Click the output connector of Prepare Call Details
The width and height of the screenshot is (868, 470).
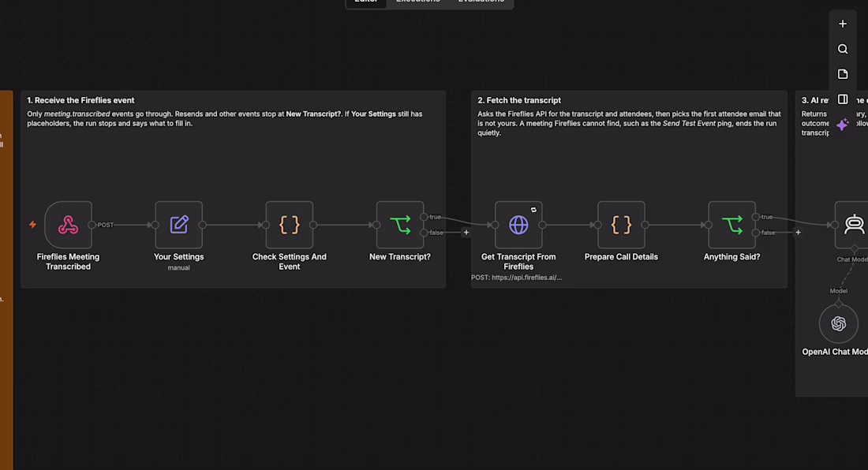tap(645, 225)
